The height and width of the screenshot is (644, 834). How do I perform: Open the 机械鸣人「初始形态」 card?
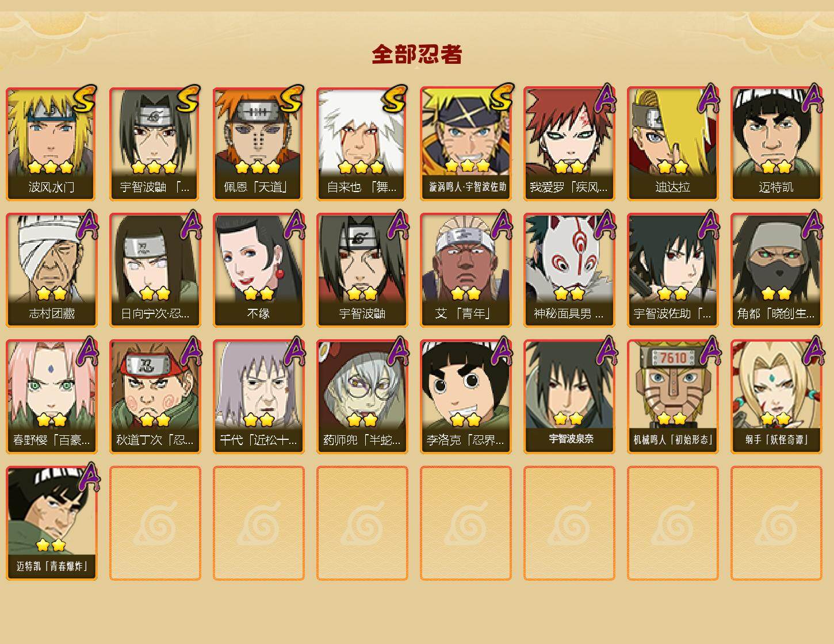tap(673, 397)
